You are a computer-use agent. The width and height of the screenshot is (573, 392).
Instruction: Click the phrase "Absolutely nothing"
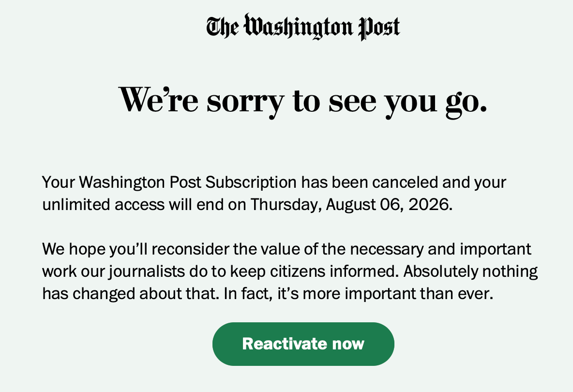[470, 271]
